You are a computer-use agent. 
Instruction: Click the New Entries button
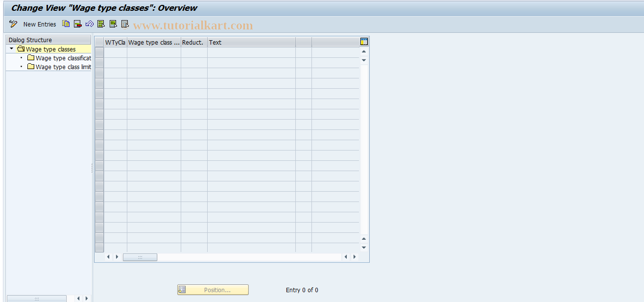[x=40, y=24]
